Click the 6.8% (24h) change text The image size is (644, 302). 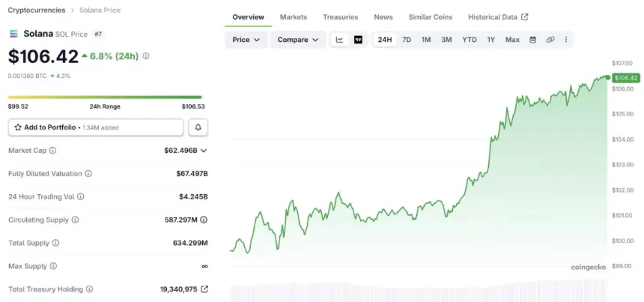114,56
